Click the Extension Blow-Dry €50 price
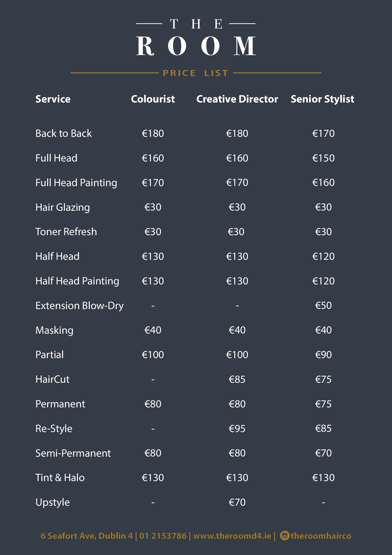Screen dimensions: 392x555 [323, 305]
